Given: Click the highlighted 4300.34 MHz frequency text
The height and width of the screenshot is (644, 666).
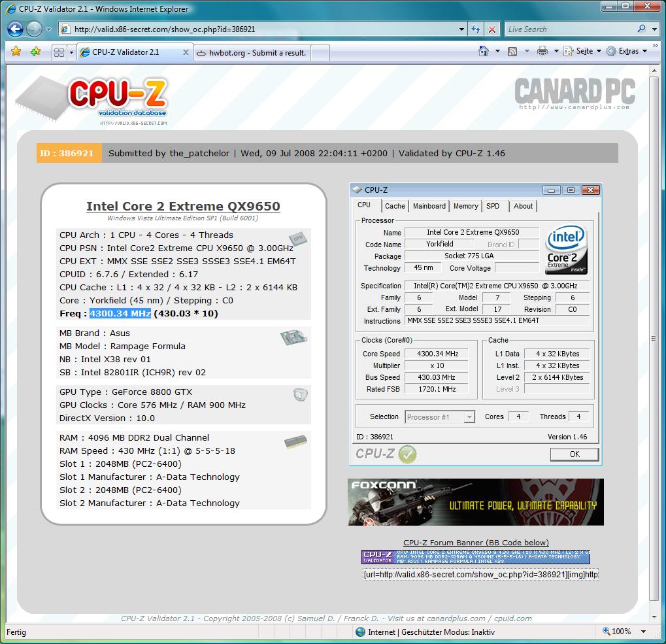Looking at the screenshot, I should coord(120,314).
